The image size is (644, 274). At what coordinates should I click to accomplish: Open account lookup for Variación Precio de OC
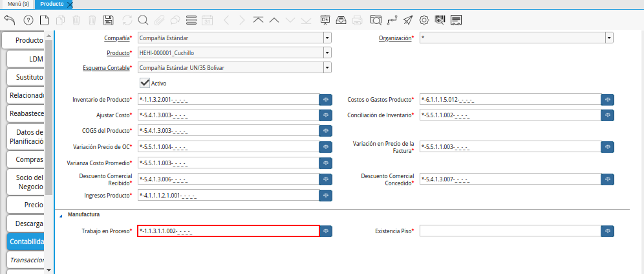(x=326, y=146)
